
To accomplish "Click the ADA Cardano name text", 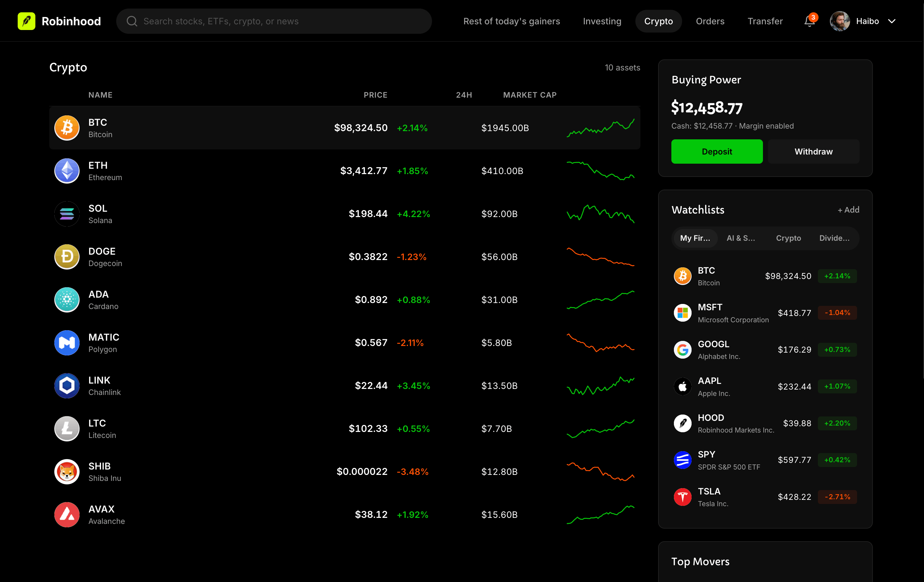I will 103,306.
